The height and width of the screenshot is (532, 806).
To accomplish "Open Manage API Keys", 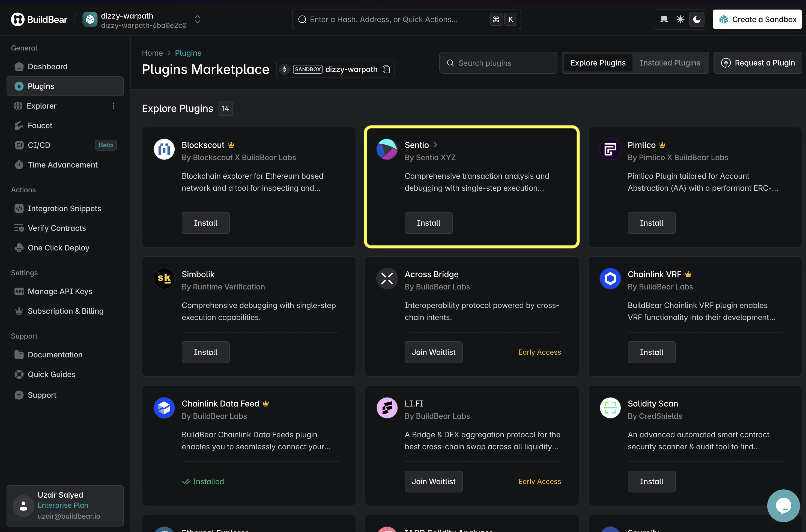I will click(x=65, y=291).
